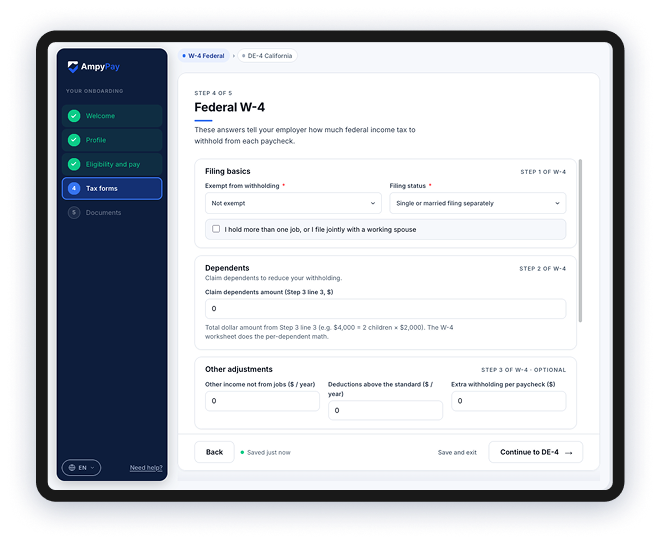Click the checkmark beside Eligibility and pay
661x544 pixels.
point(74,164)
